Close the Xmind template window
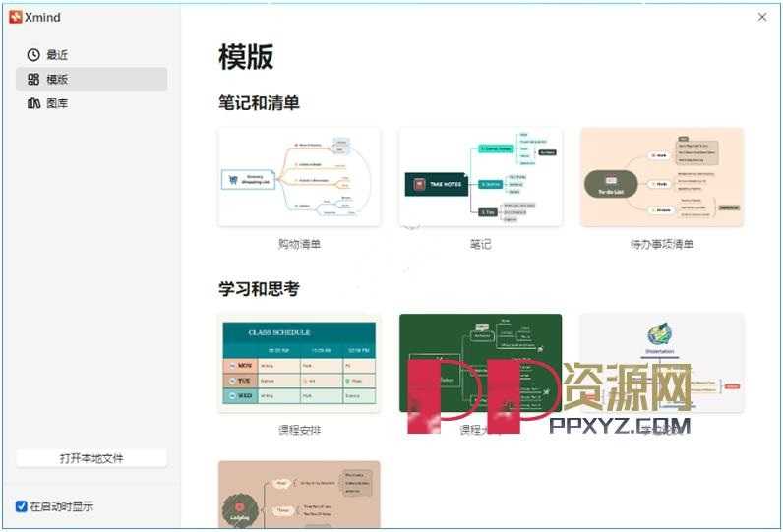 point(762,17)
